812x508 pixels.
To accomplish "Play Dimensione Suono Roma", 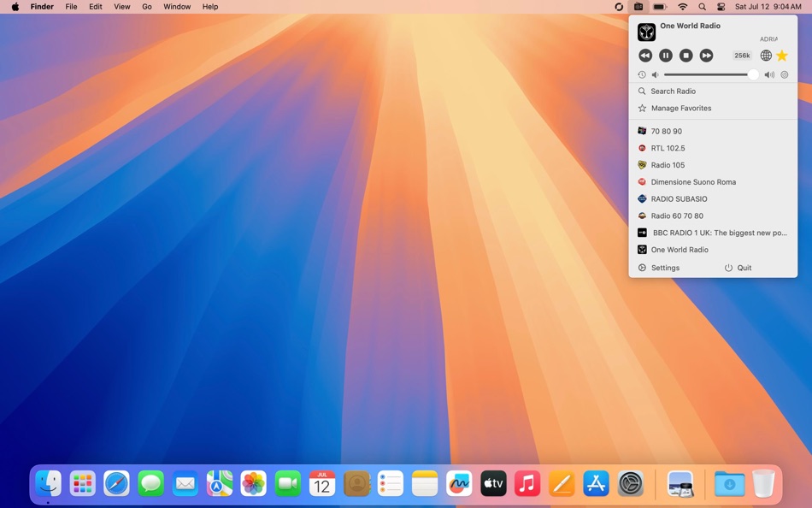I will point(693,181).
